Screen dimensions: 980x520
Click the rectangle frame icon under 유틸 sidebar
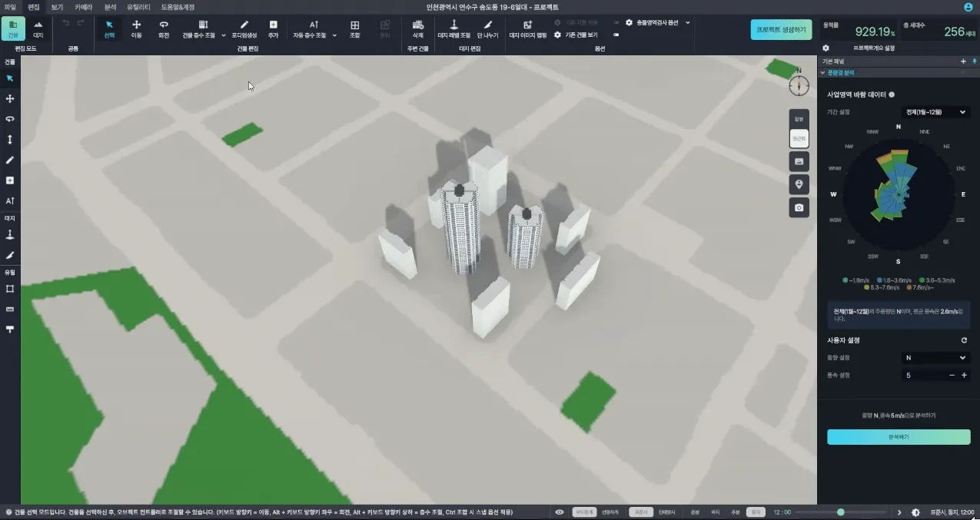click(x=10, y=289)
